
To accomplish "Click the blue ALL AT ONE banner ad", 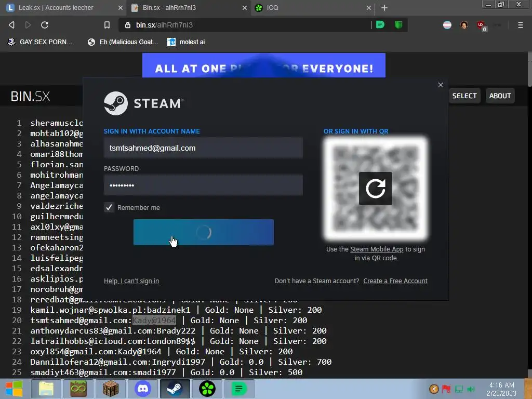I will tap(263, 65).
